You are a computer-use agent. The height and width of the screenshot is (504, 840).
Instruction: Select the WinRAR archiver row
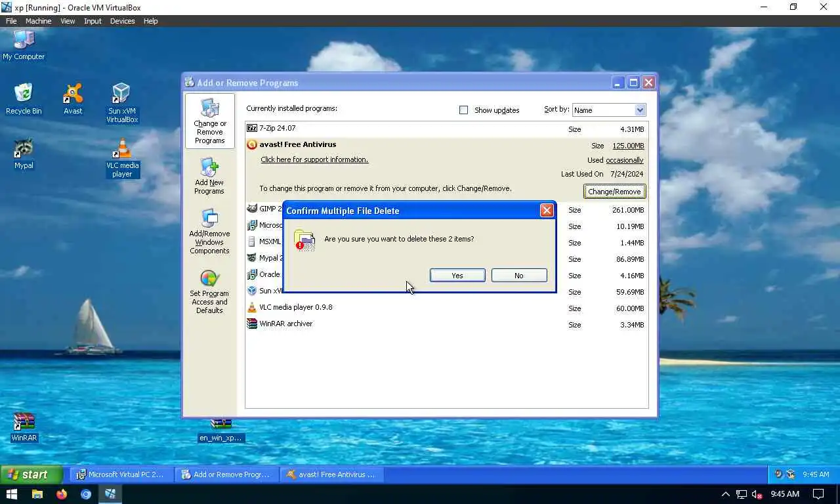(446, 324)
